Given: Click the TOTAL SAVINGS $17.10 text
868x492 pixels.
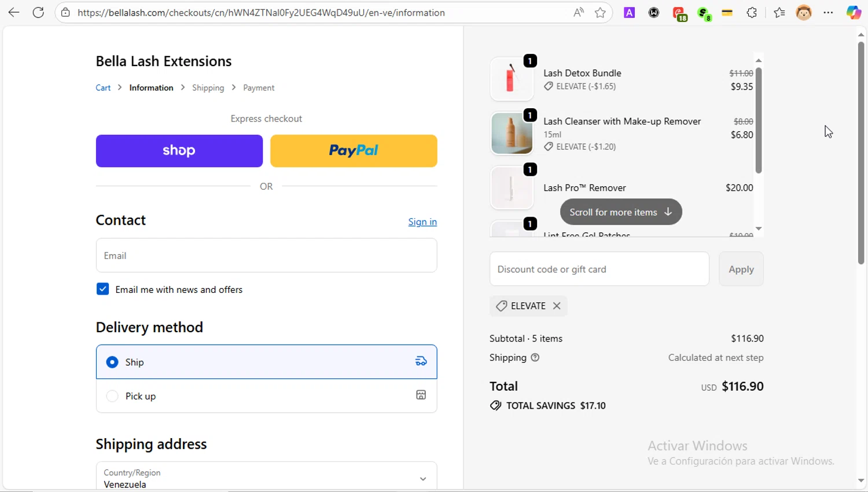Looking at the screenshot, I should pos(556,406).
